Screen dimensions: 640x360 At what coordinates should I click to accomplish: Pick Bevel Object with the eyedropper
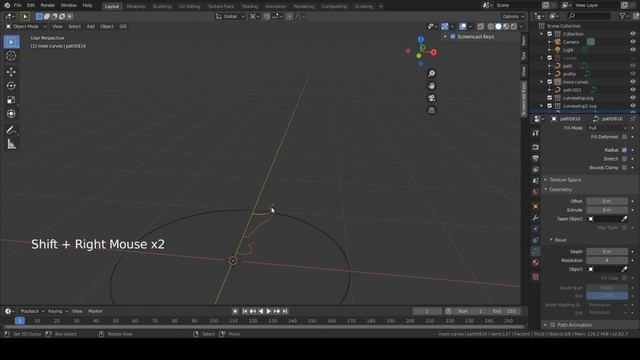click(x=624, y=269)
